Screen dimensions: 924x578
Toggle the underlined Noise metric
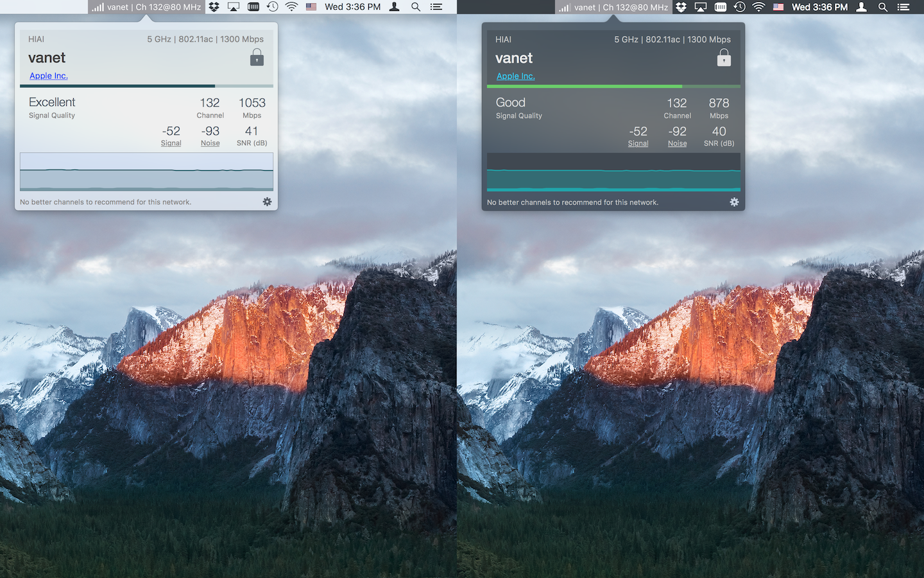pyautogui.click(x=210, y=143)
